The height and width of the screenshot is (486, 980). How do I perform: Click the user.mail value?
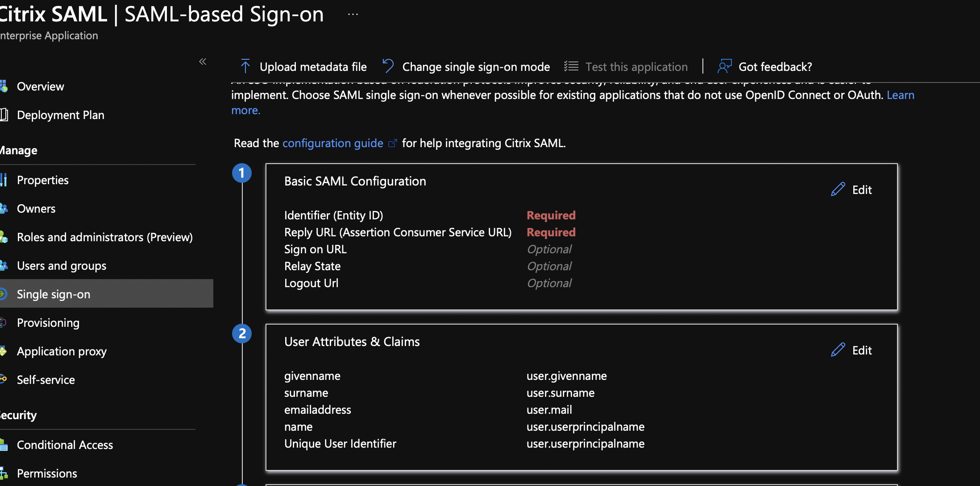click(x=549, y=410)
